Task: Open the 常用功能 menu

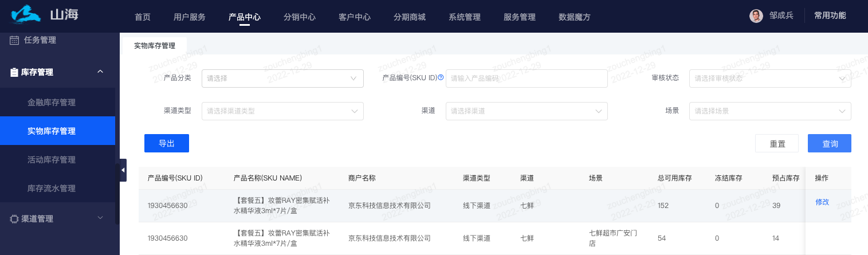Action: (830, 15)
